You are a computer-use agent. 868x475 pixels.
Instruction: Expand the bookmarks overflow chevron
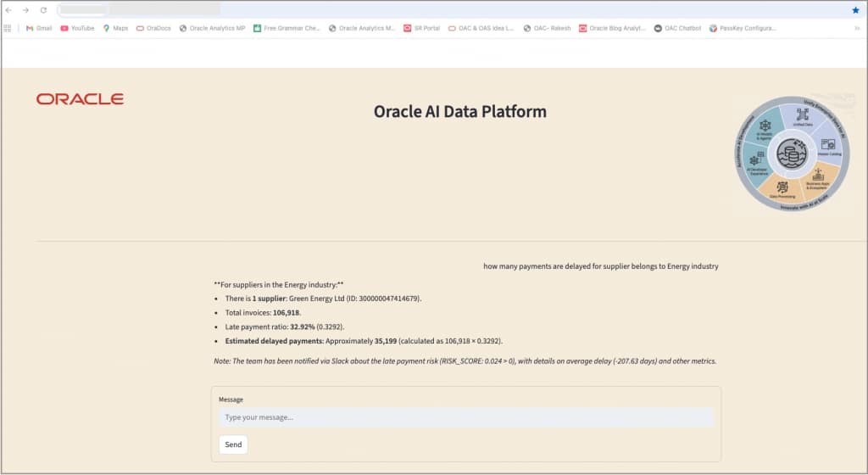857,28
